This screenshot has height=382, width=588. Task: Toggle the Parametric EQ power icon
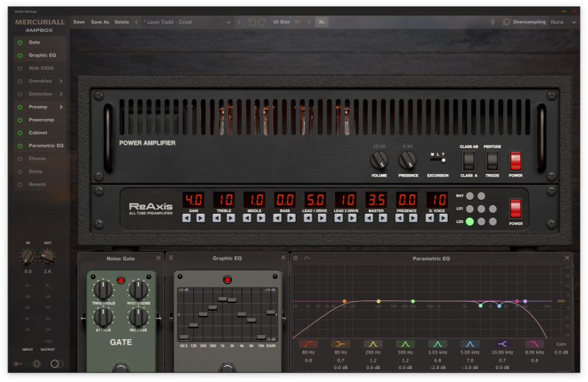(x=20, y=145)
